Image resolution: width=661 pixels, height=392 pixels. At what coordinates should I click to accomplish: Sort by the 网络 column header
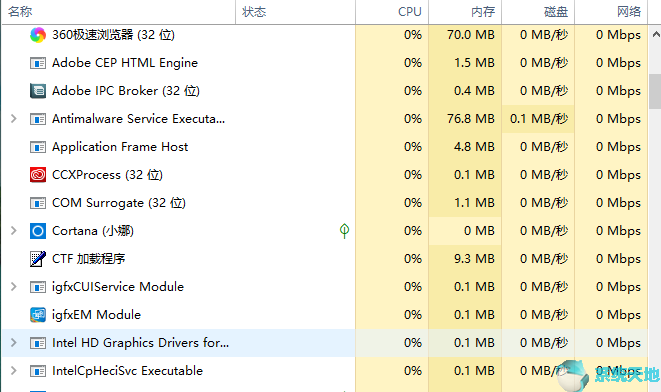click(x=611, y=12)
